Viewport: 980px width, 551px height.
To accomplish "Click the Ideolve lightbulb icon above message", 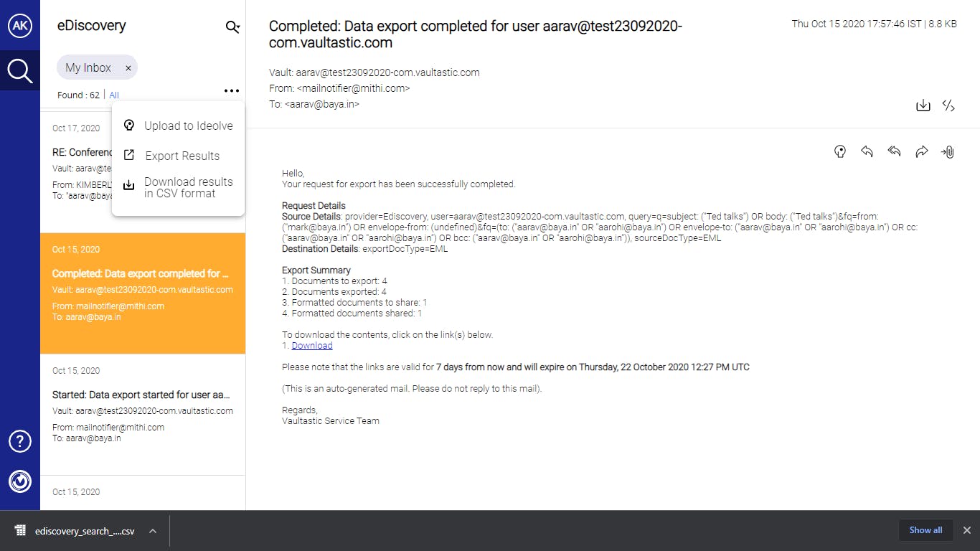I will [x=840, y=151].
